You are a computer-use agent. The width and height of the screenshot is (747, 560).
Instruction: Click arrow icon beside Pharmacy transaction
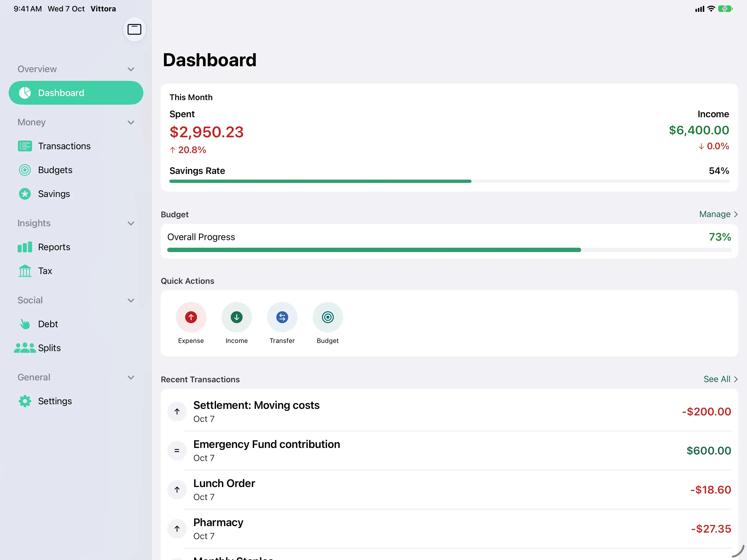[x=177, y=529]
